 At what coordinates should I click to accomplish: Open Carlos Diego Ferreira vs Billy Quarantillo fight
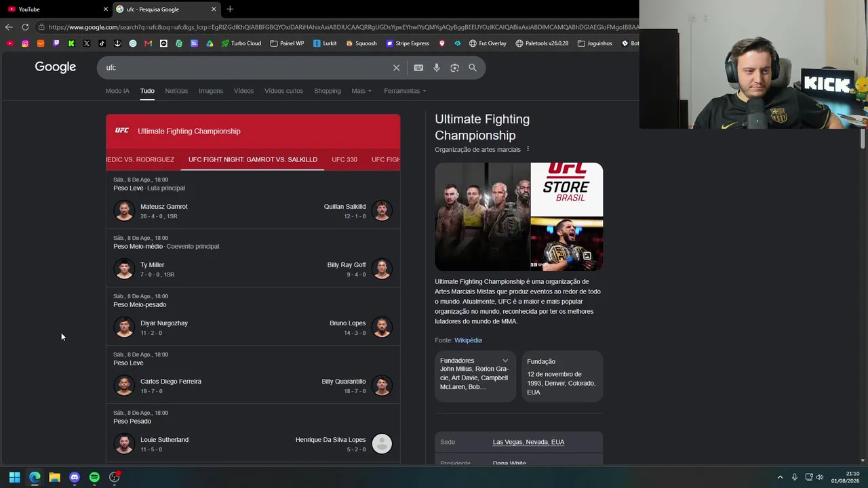(253, 375)
